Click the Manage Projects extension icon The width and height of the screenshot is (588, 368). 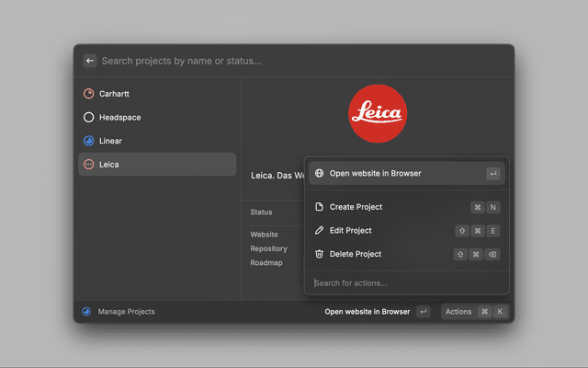click(x=86, y=312)
